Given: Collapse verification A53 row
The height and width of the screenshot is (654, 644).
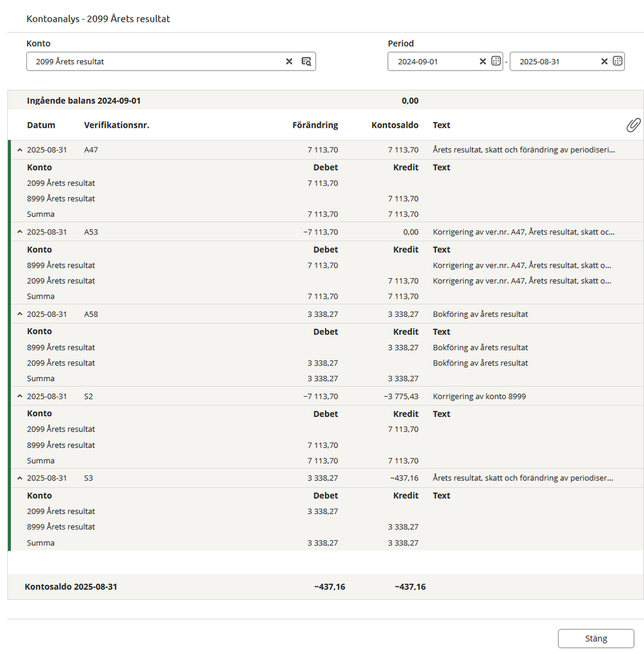Looking at the screenshot, I should point(20,232).
